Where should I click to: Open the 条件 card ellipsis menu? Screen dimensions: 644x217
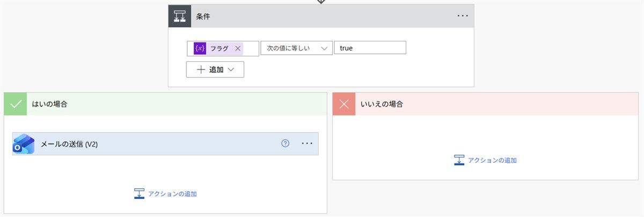pos(463,16)
